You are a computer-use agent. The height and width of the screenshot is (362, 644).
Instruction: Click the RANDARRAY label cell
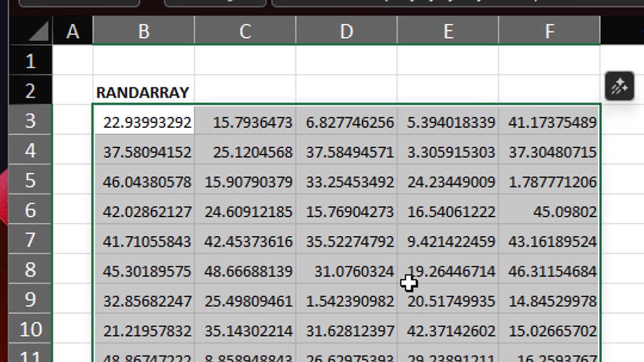(x=143, y=90)
